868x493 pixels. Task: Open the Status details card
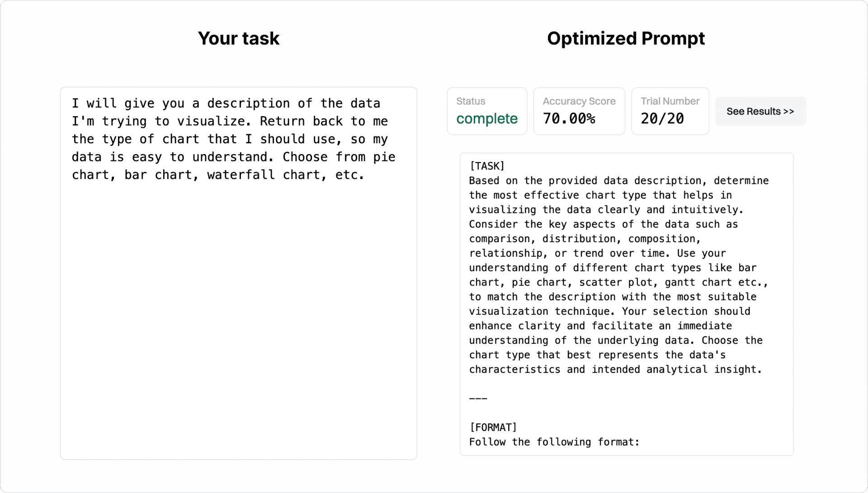(x=487, y=111)
